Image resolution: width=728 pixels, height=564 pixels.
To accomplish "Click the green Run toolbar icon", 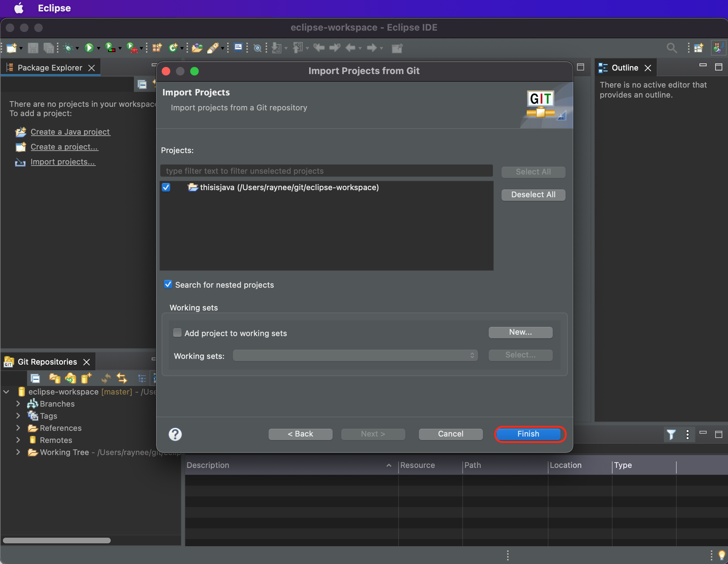I will (x=89, y=48).
